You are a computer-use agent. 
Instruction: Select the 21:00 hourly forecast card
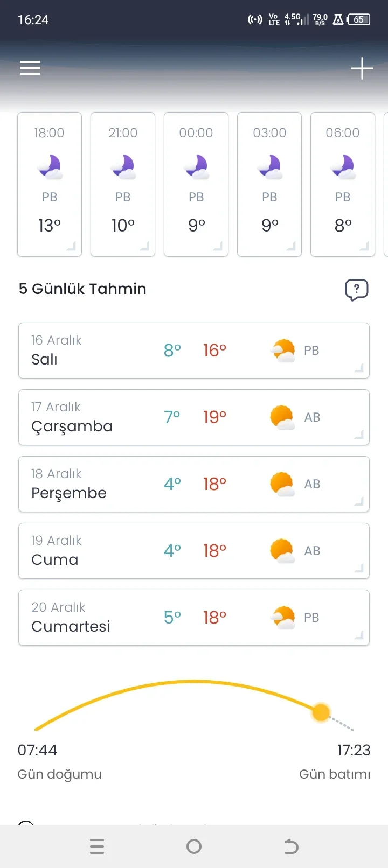tap(123, 184)
